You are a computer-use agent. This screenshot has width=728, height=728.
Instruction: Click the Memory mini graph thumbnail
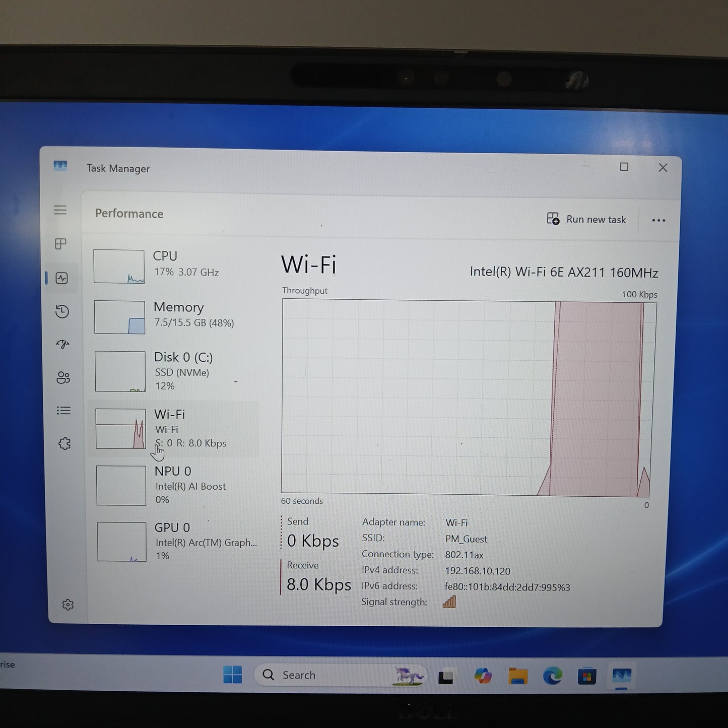(119, 317)
